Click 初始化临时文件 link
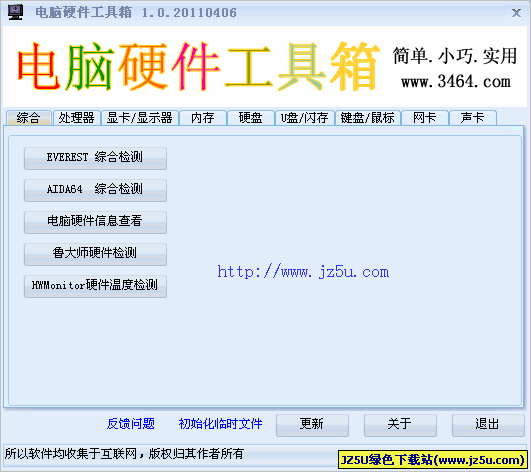Viewport: 531px width, 472px height. pyautogui.click(x=220, y=424)
